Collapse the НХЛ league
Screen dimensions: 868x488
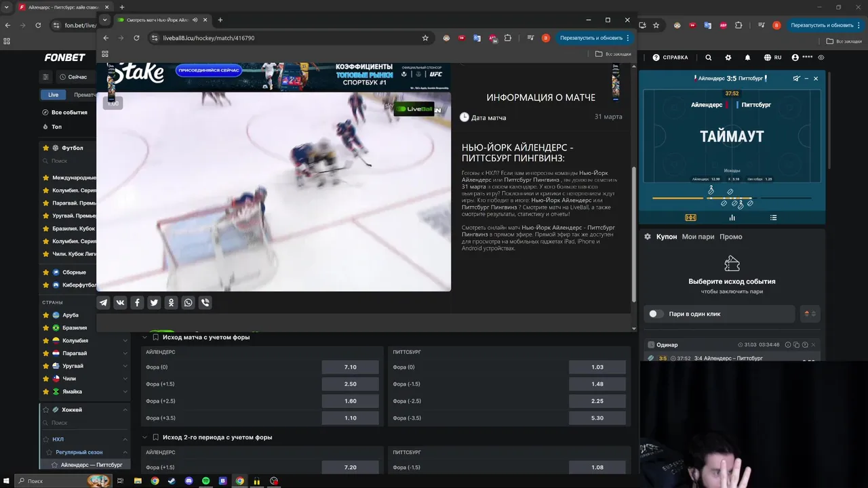[125, 439]
